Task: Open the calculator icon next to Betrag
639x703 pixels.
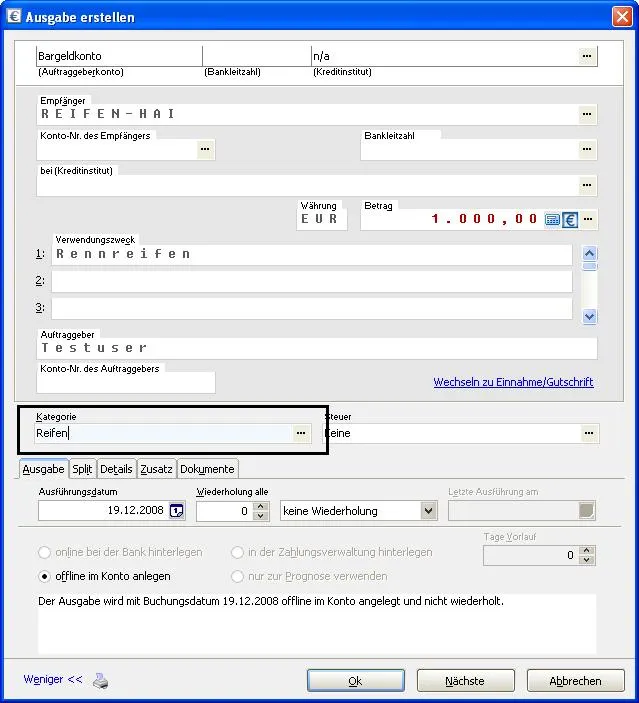Action: coord(552,220)
